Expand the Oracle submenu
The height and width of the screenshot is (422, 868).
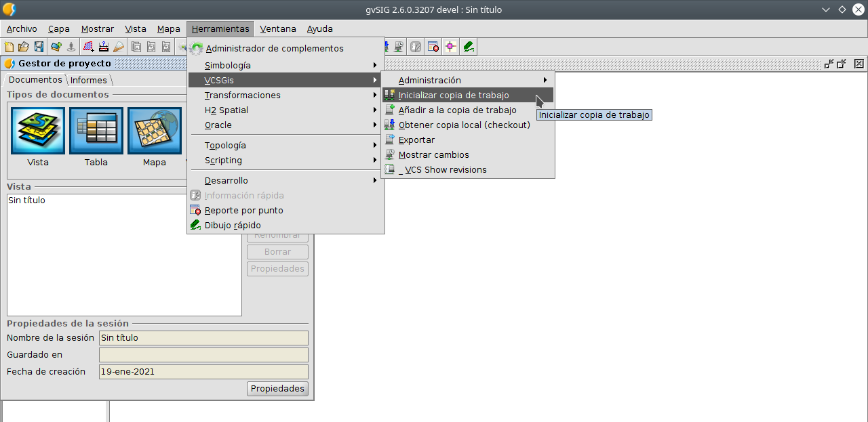tap(285, 125)
